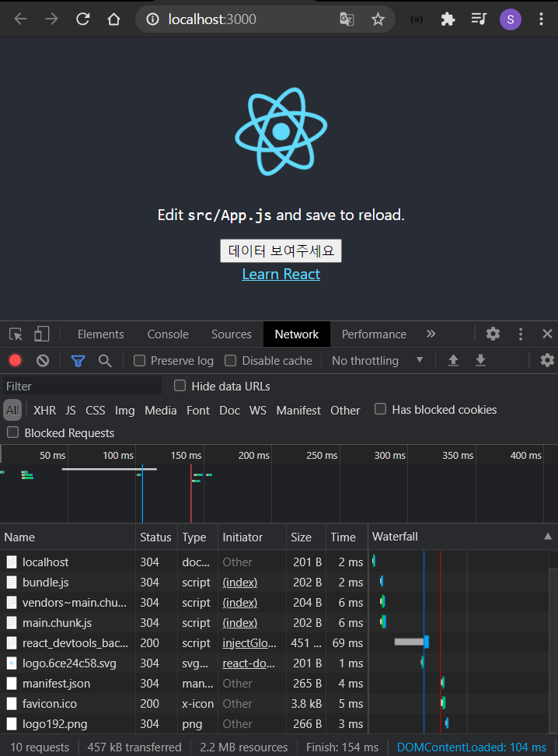Filter requests by Font
Screen dimensions: 558x756
[198, 411]
